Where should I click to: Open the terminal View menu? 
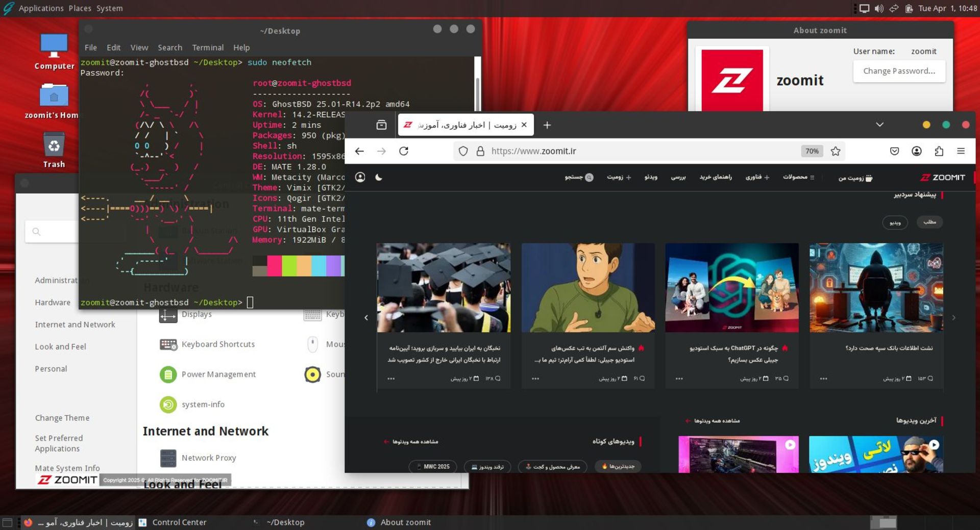(x=139, y=47)
